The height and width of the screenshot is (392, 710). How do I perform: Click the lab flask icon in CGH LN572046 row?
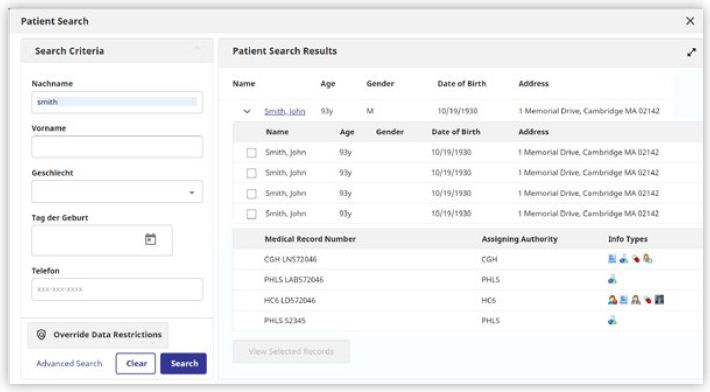[x=624, y=259]
